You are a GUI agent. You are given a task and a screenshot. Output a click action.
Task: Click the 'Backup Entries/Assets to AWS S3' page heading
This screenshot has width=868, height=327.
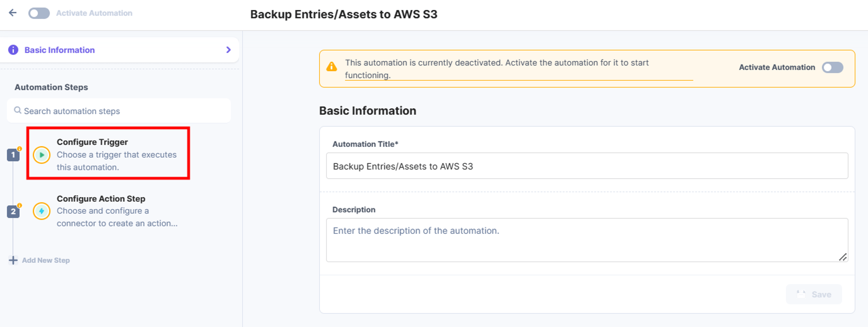tap(344, 14)
